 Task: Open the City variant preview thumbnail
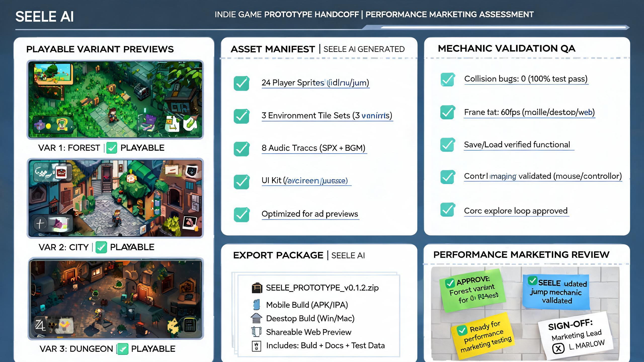[115, 198]
